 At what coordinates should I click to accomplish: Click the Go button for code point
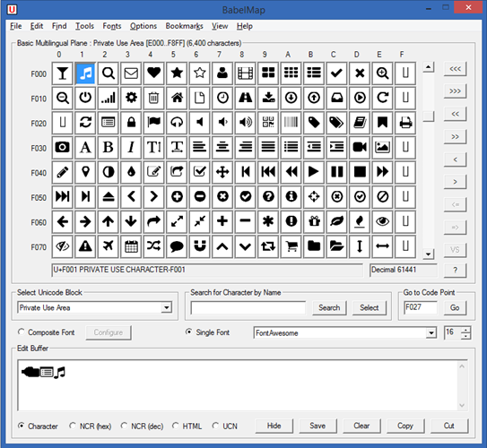point(455,307)
